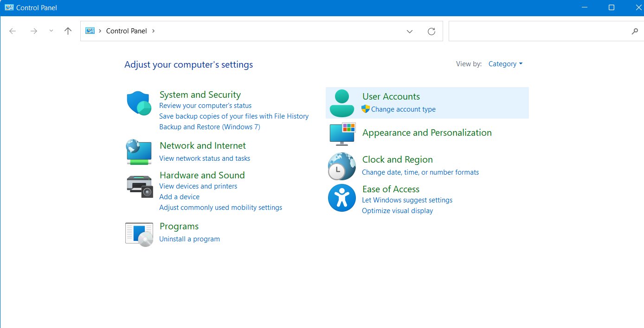Open Clock and Region via the clock icon
644x328 pixels.
[x=342, y=166]
